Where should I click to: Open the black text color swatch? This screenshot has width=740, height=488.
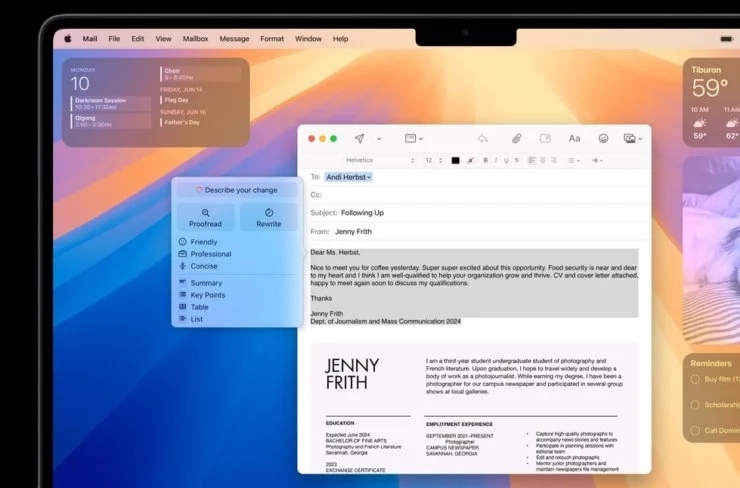pyautogui.click(x=455, y=160)
